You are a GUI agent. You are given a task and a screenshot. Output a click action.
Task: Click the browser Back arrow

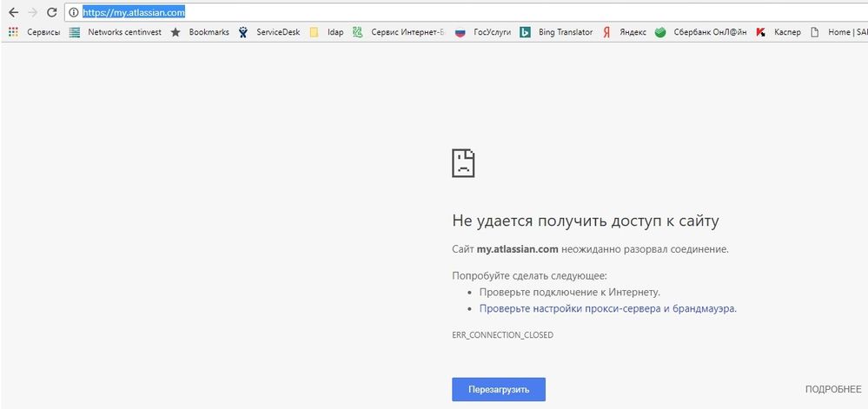[14, 12]
